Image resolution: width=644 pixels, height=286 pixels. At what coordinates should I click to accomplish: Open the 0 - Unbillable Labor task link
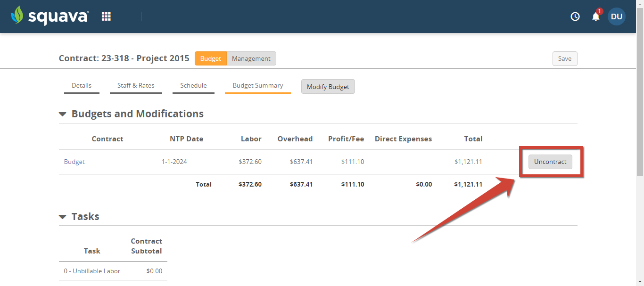(92, 271)
